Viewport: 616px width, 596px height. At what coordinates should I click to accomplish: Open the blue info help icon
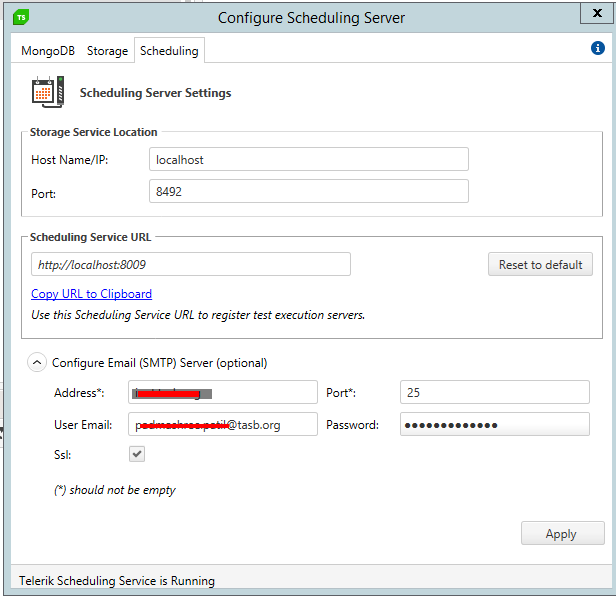coord(598,49)
